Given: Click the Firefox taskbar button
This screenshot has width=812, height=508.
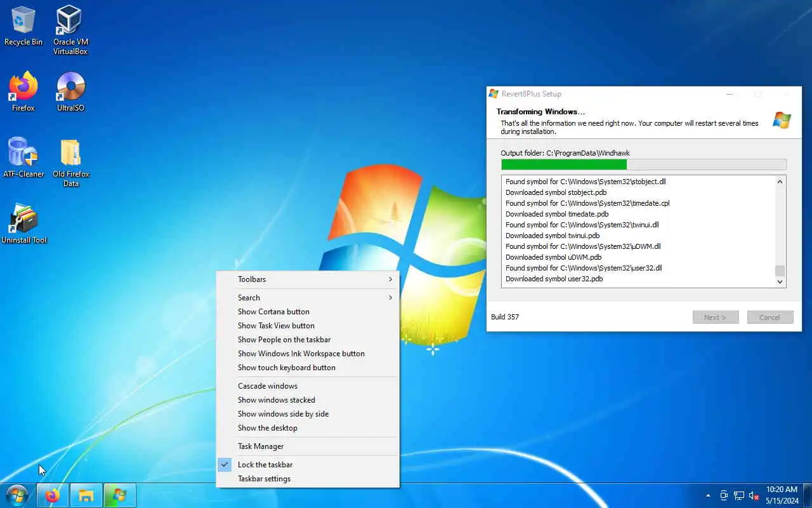Looking at the screenshot, I should [53, 495].
